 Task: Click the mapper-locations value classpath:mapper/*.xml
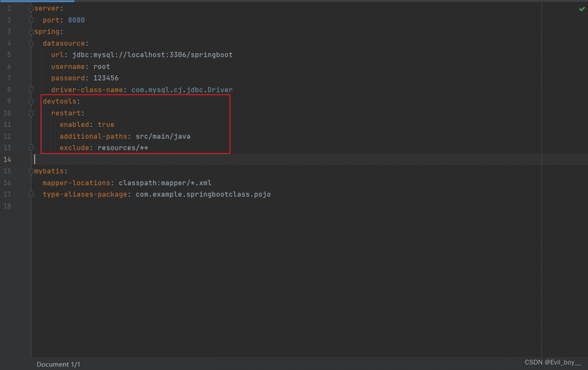point(165,182)
